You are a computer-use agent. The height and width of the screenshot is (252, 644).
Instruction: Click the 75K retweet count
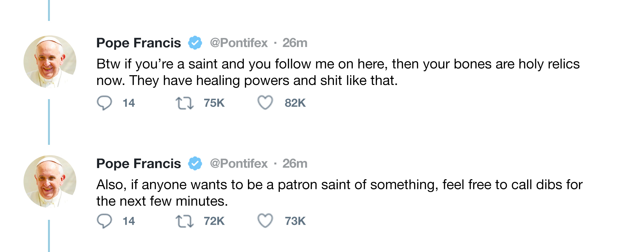tap(214, 103)
